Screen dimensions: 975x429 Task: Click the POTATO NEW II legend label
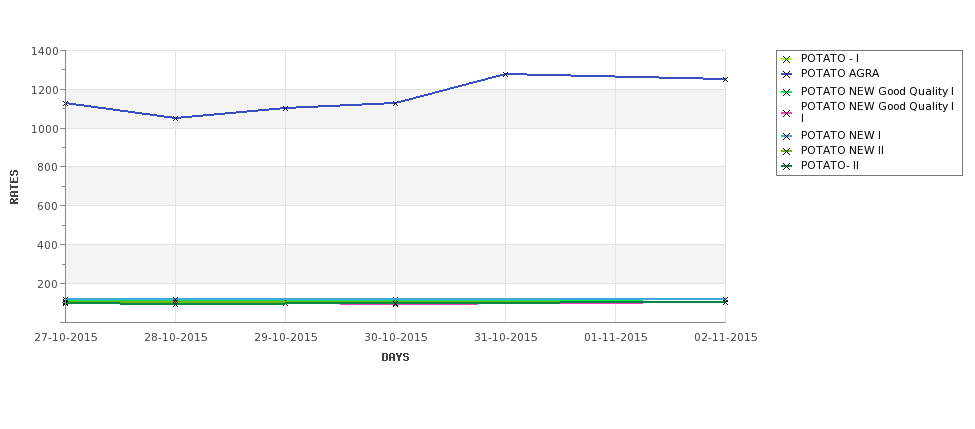pyautogui.click(x=842, y=150)
